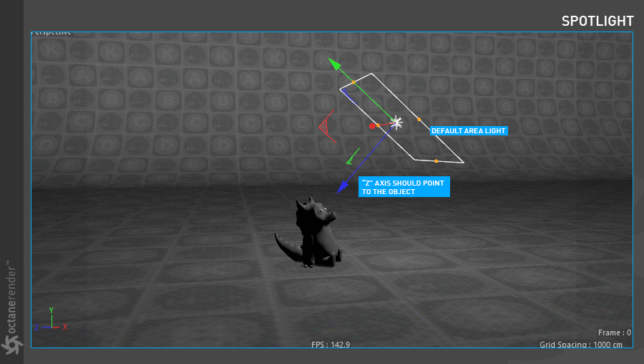Screen dimensions: 644x364
Task: Click the blue corner marker on area light
Action: click(344, 91)
